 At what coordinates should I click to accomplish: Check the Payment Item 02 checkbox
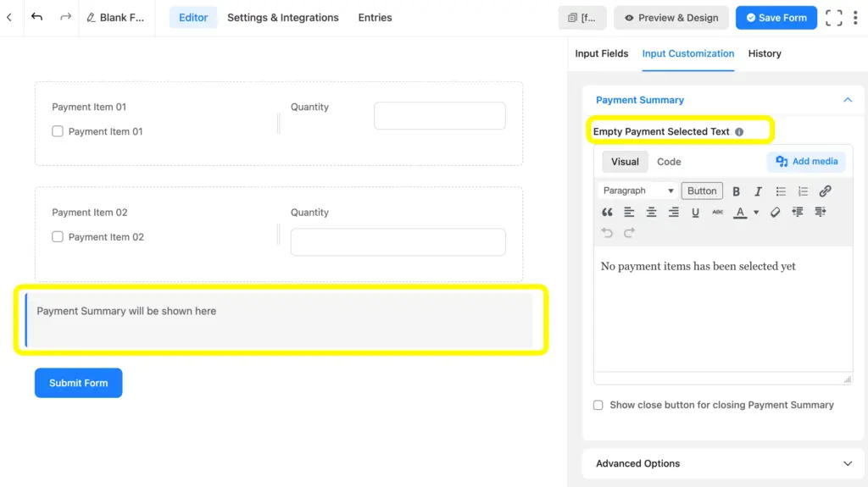point(58,237)
